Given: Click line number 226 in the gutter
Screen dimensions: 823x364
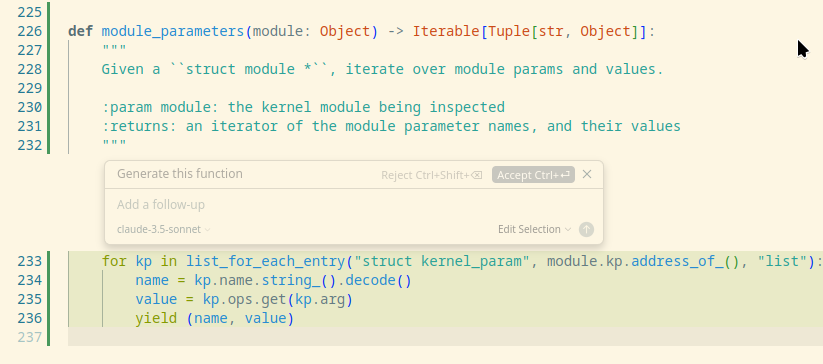Looking at the screenshot, I should [29, 31].
